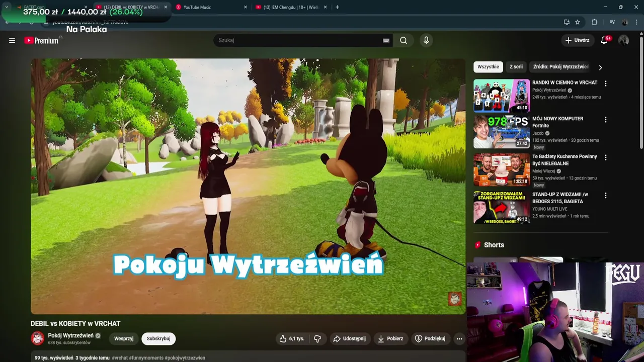
Task: Start voice search with microphone icon
Action: click(x=426, y=40)
